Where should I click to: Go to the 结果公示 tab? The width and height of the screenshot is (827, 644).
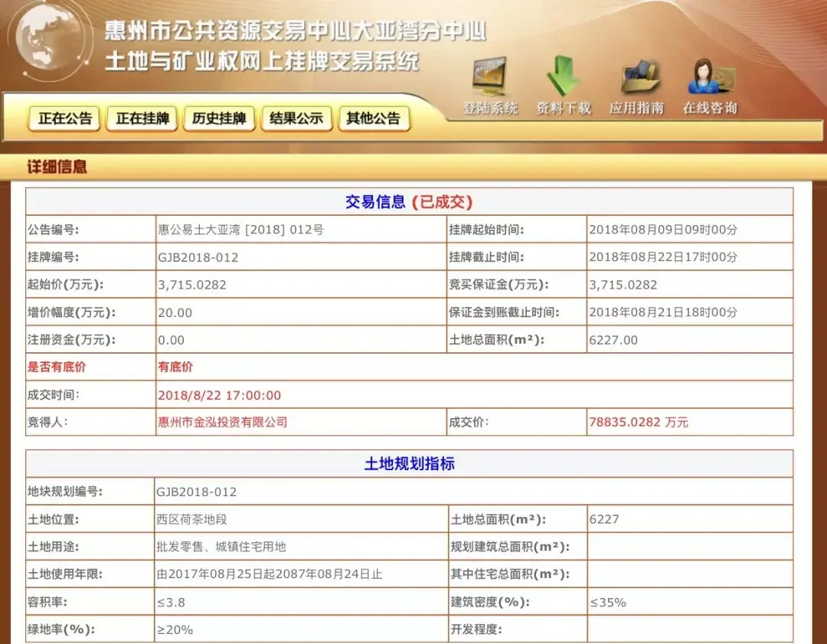point(296,118)
